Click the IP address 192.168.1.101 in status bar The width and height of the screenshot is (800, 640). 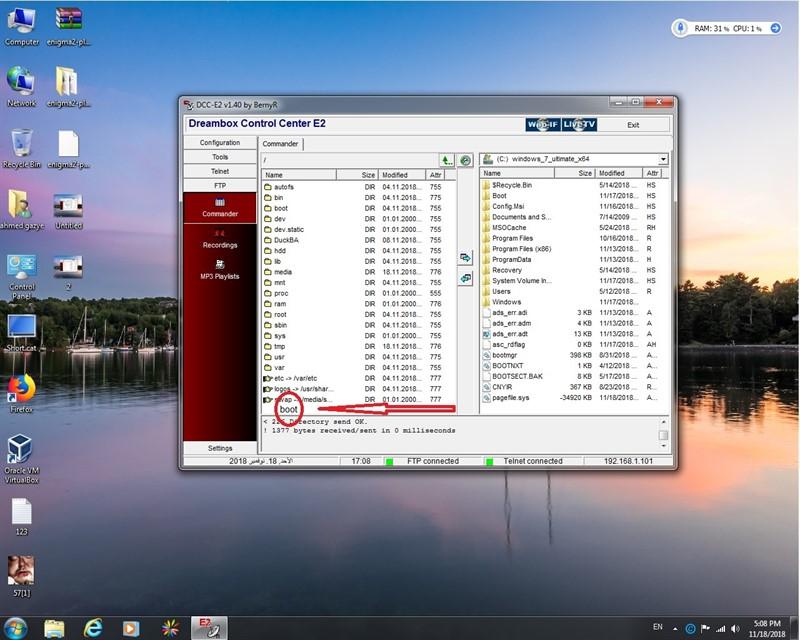point(628,461)
